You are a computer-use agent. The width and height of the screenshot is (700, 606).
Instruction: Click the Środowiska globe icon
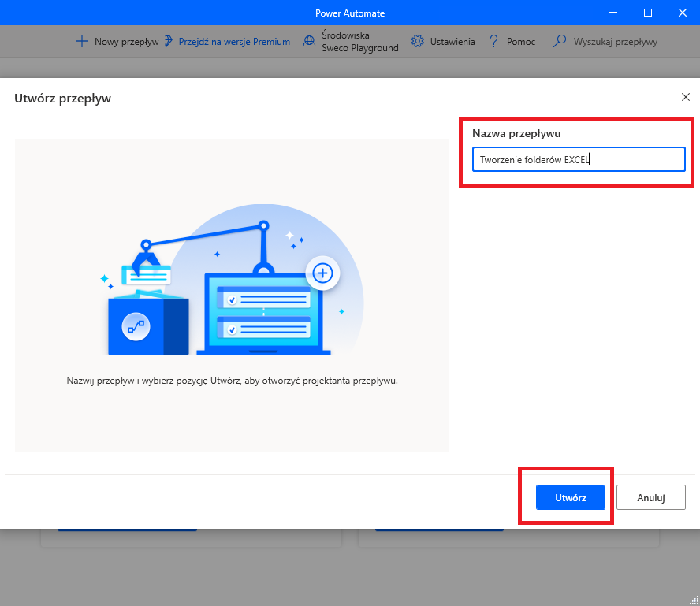pos(309,42)
